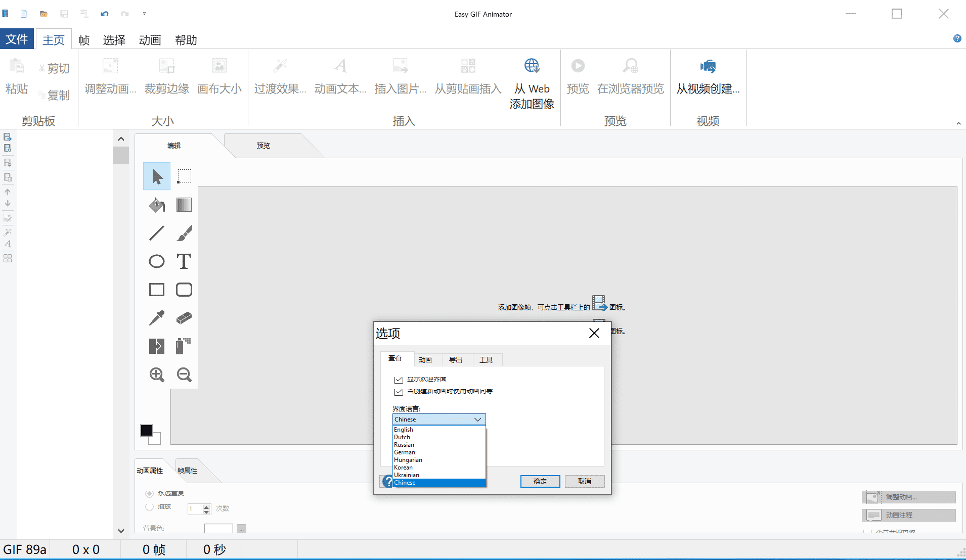Pick the brush drawing tool
966x560 pixels.
(184, 233)
